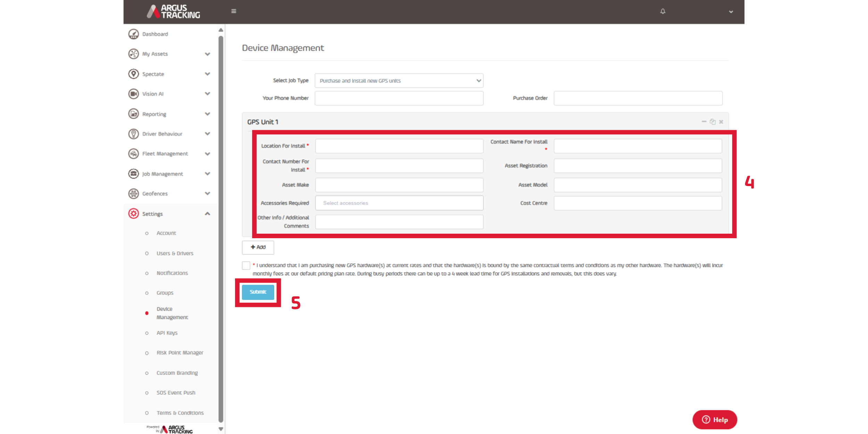Click the My Assets icon
The image size is (868, 434).
pos(133,54)
